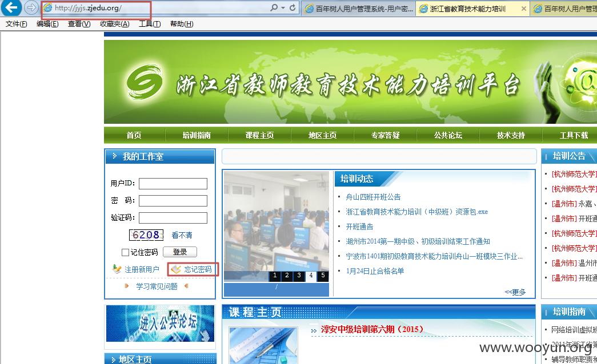Click the address bar search magnifier icon
This screenshot has width=597, height=364.
point(274,7)
